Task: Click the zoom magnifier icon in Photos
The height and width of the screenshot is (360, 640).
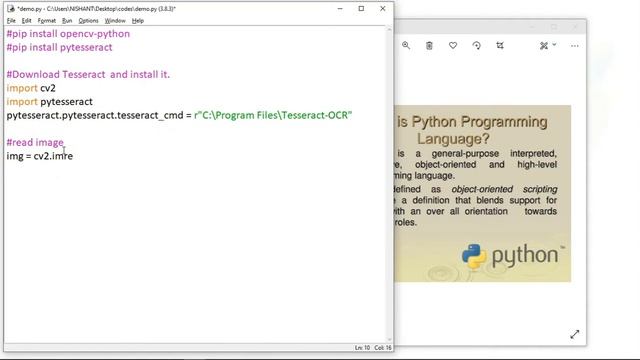Action: [406, 45]
